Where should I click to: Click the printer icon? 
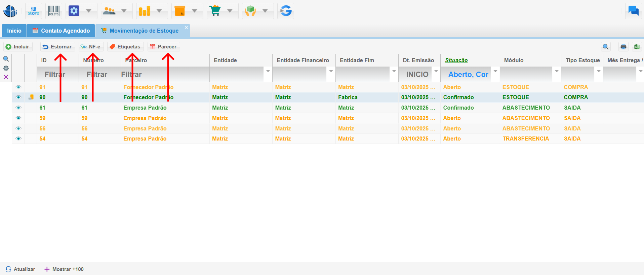pyautogui.click(x=623, y=47)
